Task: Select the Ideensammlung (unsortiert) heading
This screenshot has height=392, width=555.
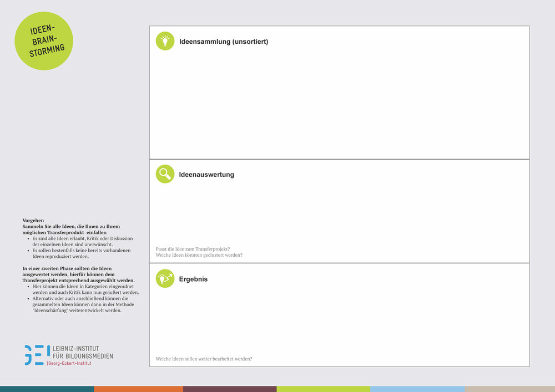Action: (x=223, y=42)
